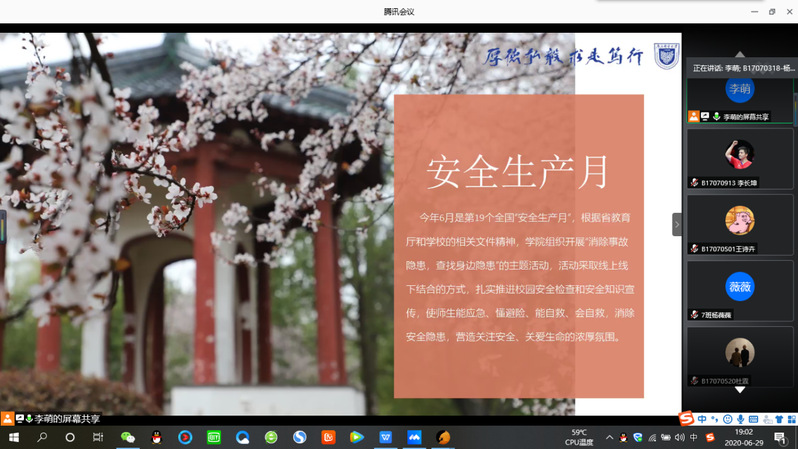Open Sogou soft keyboard icon
This screenshot has height=449, width=798.
[x=753, y=419]
